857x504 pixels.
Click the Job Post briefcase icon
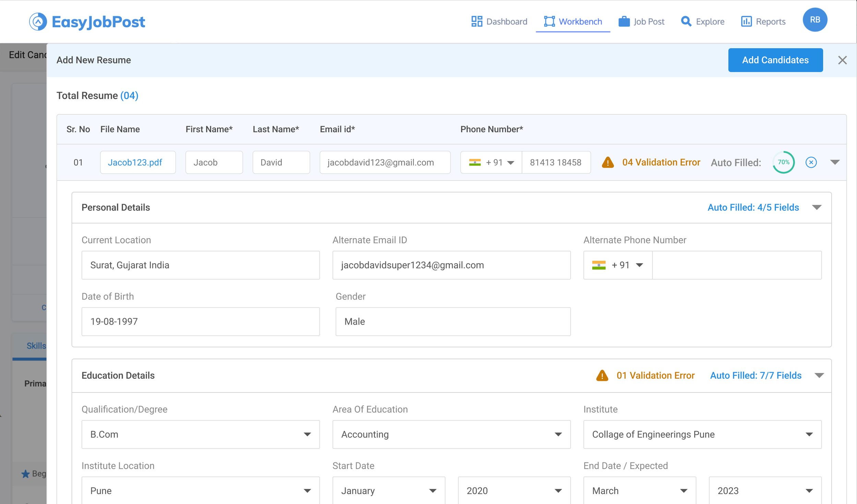point(624,22)
